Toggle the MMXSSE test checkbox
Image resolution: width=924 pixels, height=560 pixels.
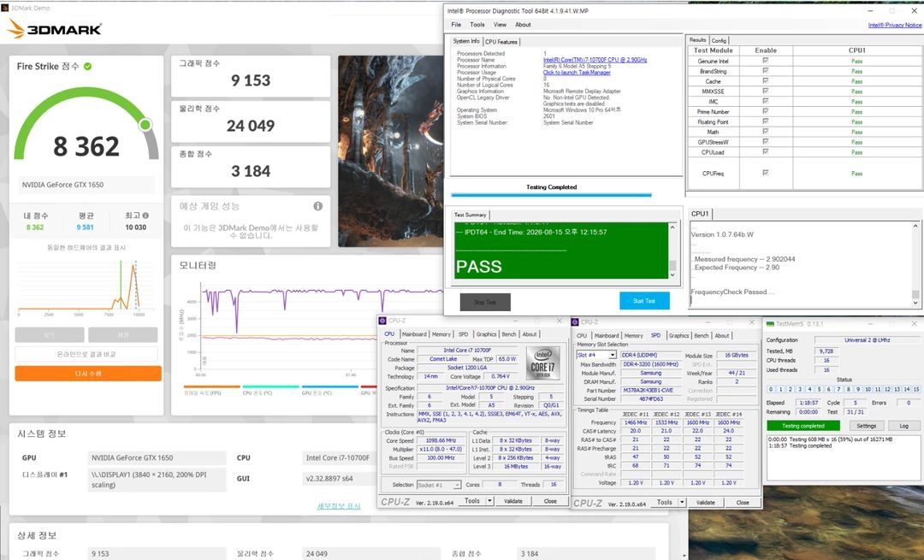click(x=766, y=91)
